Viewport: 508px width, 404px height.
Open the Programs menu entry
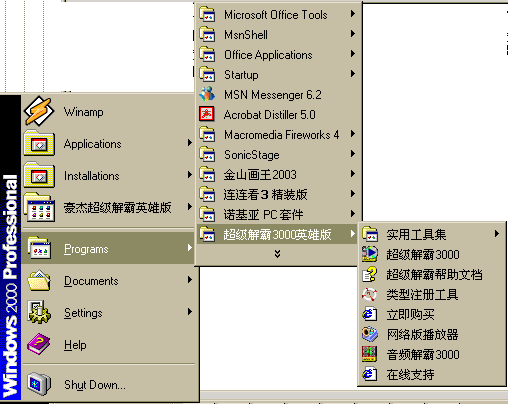108,248
